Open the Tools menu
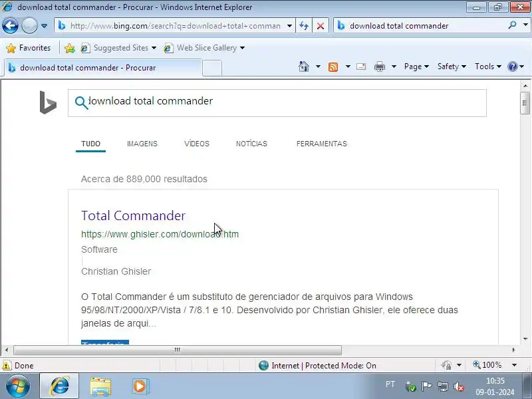The height and width of the screenshot is (399, 532). coord(488,66)
